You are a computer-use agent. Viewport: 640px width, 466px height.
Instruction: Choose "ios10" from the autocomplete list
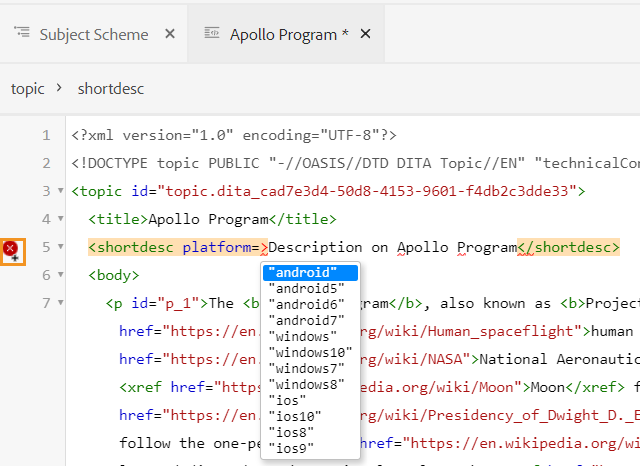pyautogui.click(x=310, y=416)
